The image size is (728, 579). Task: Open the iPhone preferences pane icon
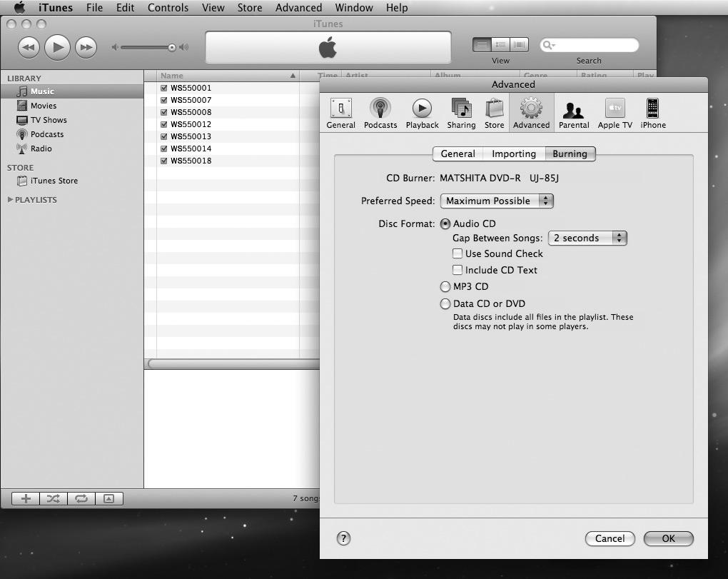pyautogui.click(x=653, y=114)
